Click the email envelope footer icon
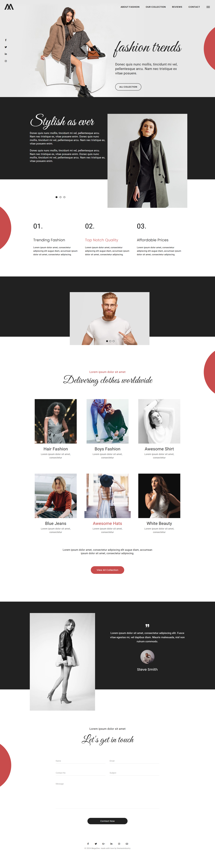 (127, 844)
